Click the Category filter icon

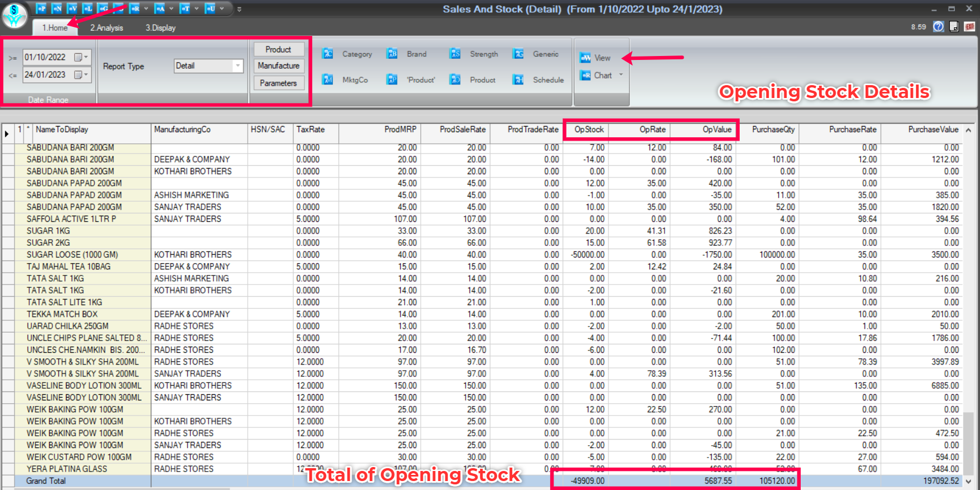328,54
